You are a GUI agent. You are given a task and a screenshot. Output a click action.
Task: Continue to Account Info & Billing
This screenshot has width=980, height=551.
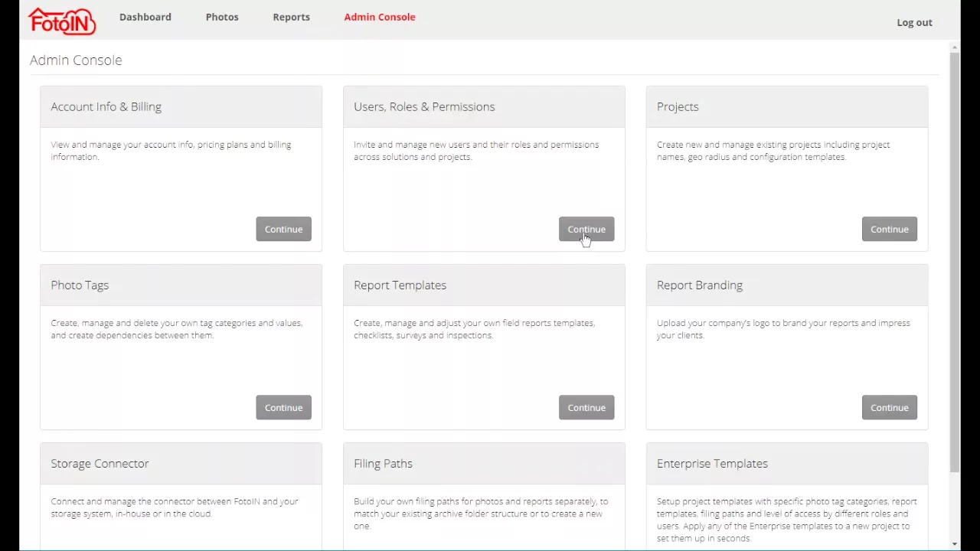[283, 229]
